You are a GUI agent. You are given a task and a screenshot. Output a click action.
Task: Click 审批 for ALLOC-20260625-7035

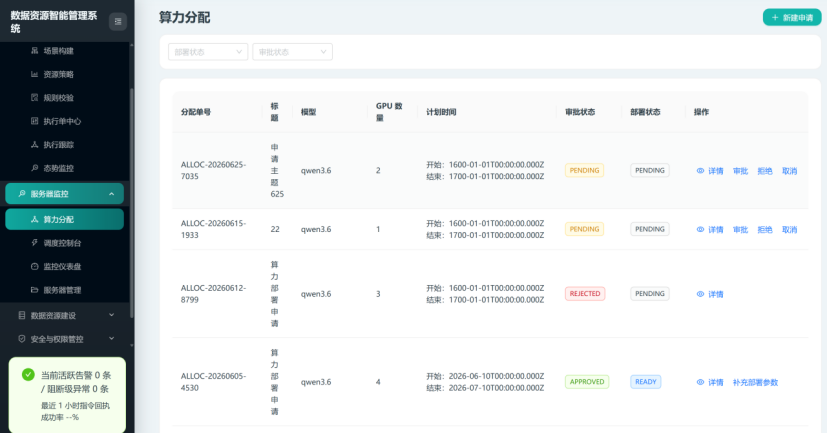740,171
